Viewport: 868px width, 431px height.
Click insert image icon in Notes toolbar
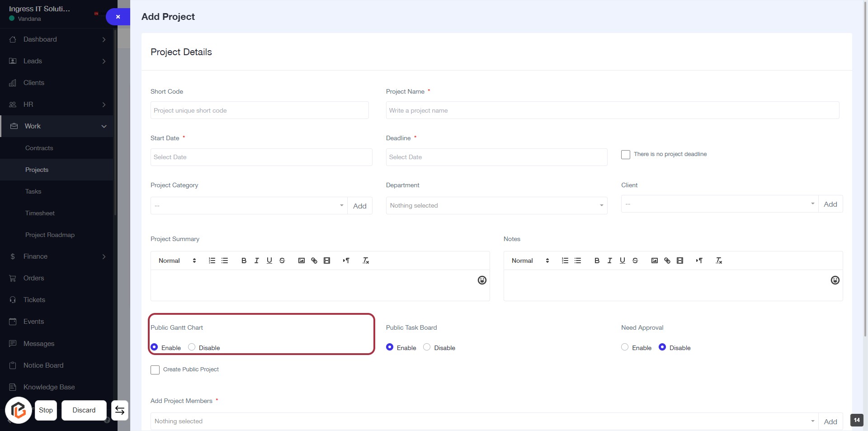pyautogui.click(x=654, y=260)
